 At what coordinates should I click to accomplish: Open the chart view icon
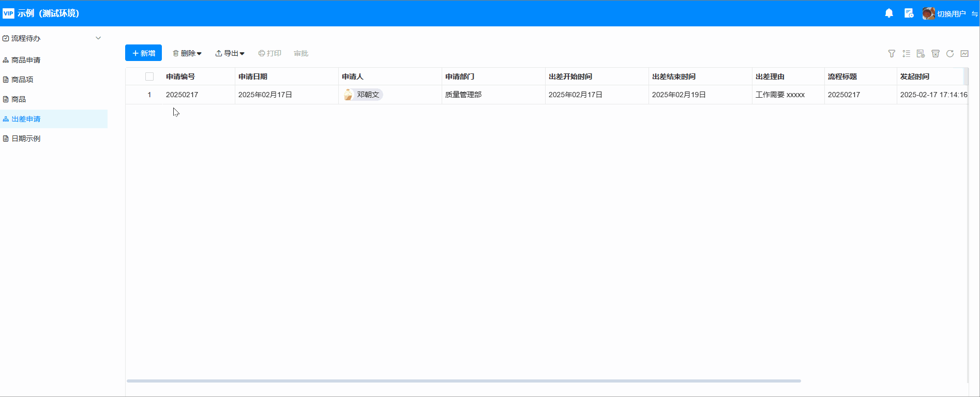pos(964,54)
